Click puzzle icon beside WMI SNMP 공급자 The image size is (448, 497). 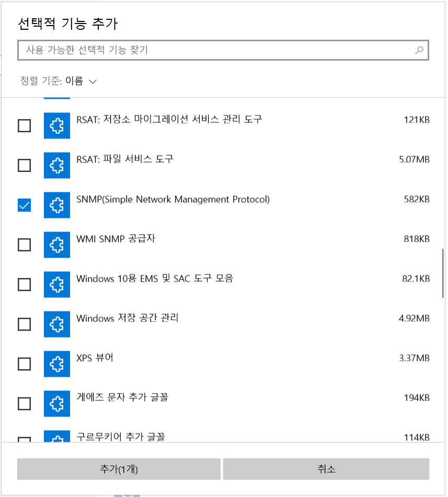57,245
